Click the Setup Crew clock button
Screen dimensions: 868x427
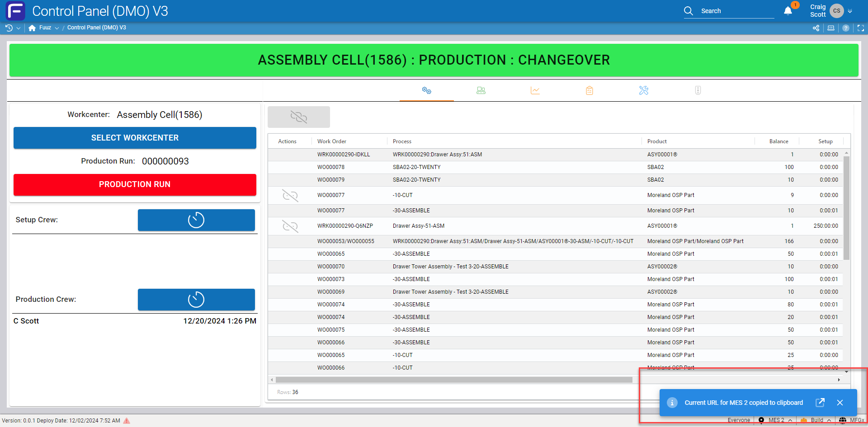tap(196, 220)
